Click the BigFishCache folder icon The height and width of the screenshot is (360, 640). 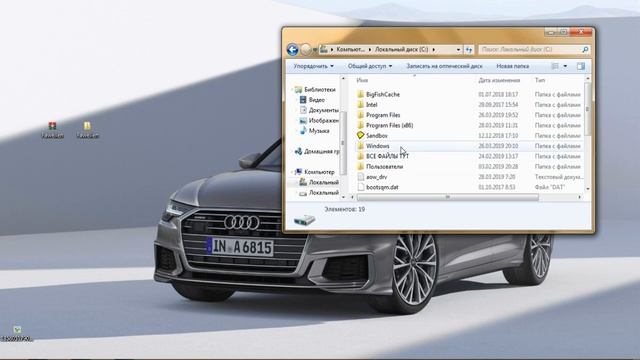point(360,94)
